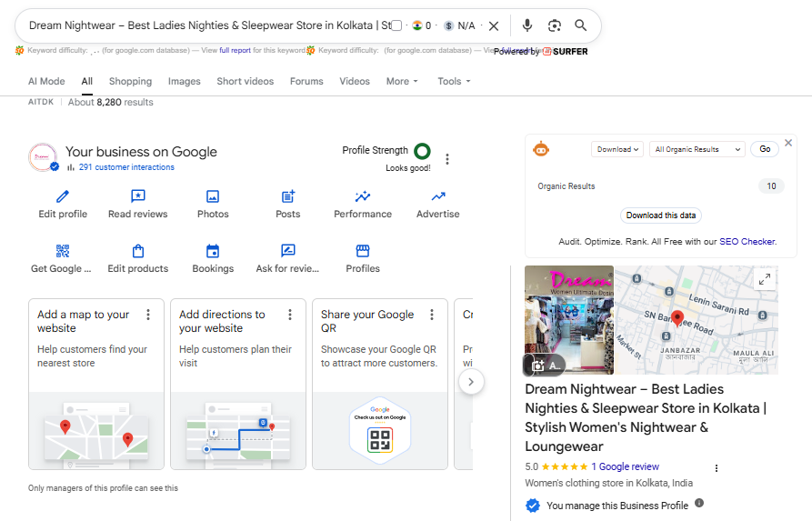Image resolution: width=812 pixels, height=521 pixels.
Task: Click the Dream Nightwear business title
Action: pyautogui.click(x=646, y=417)
